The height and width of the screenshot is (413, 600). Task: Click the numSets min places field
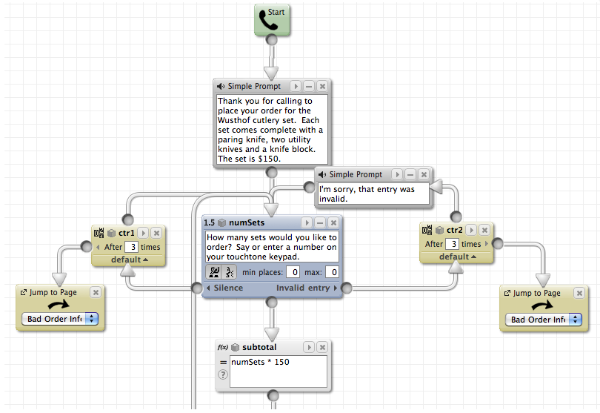click(293, 272)
